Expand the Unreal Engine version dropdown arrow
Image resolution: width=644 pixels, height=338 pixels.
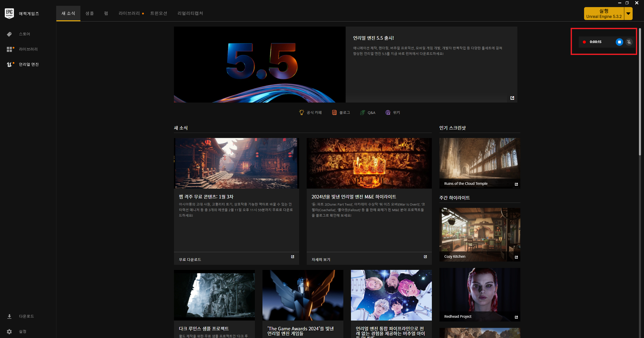click(x=628, y=14)
